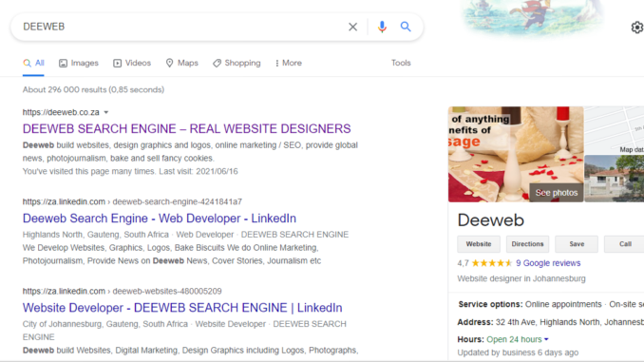The height and width of the screenshot is (362, 644).
Task: Expand the More menu
Action: click(289, 63)
